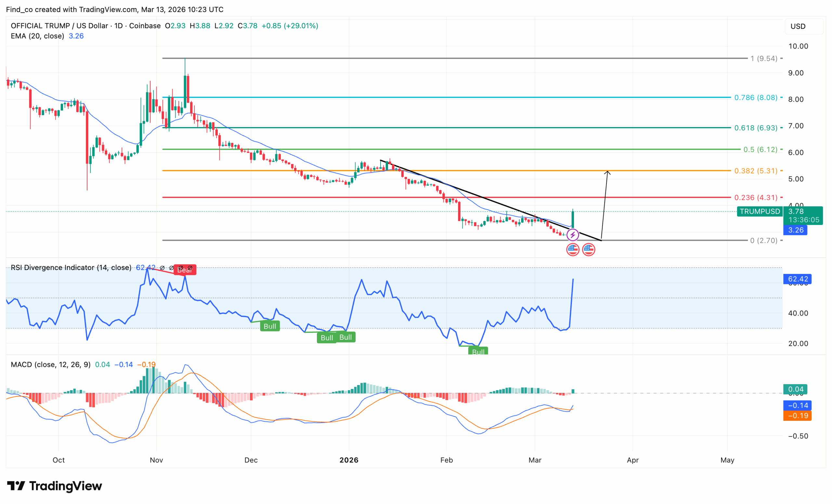Select the 0.5 (6.12) Fibonacci level label
The height and width of the screenshot is (504, 832).
click(x=760, y=149)
